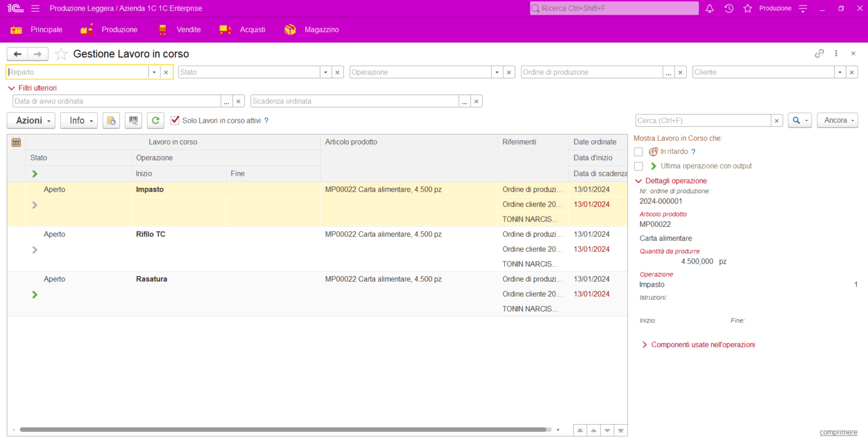Open favorites star in title bar
This screenshot has height=440, width=868.
748,8
